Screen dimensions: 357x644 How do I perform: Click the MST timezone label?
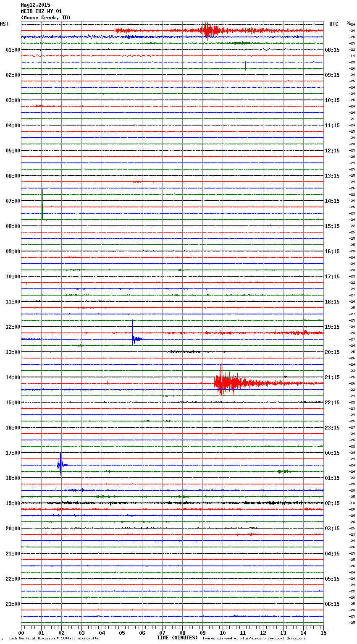tap(4, 24)
